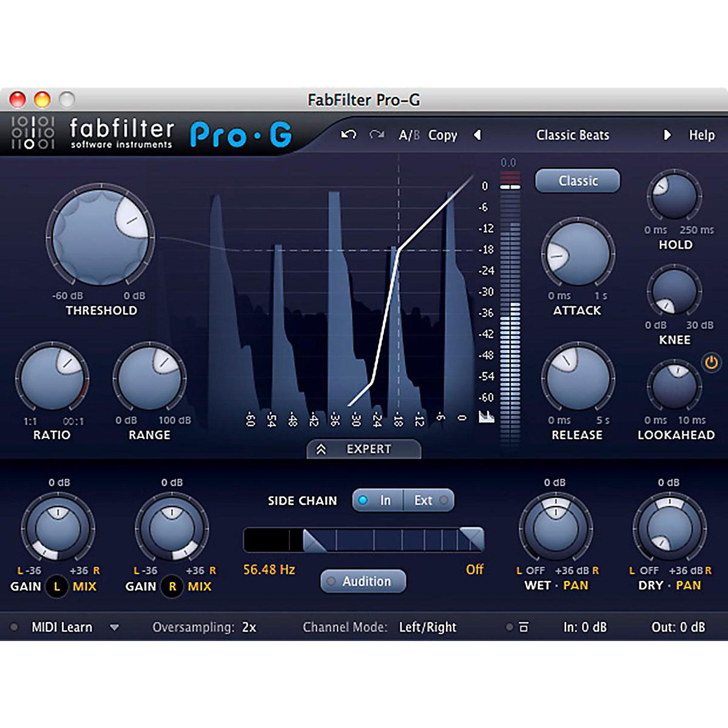Toggle the A/B state switch
Screen dimensions: 728x728
(408, 135)
